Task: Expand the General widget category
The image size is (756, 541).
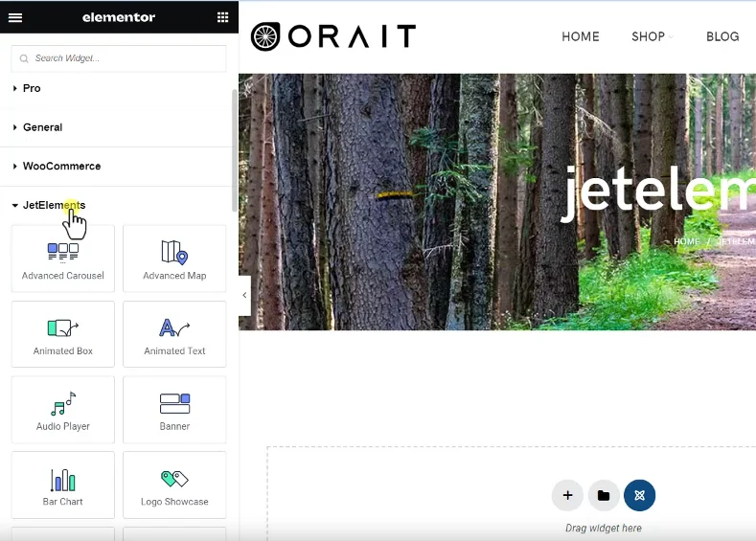Action: (x=42, y=127)
